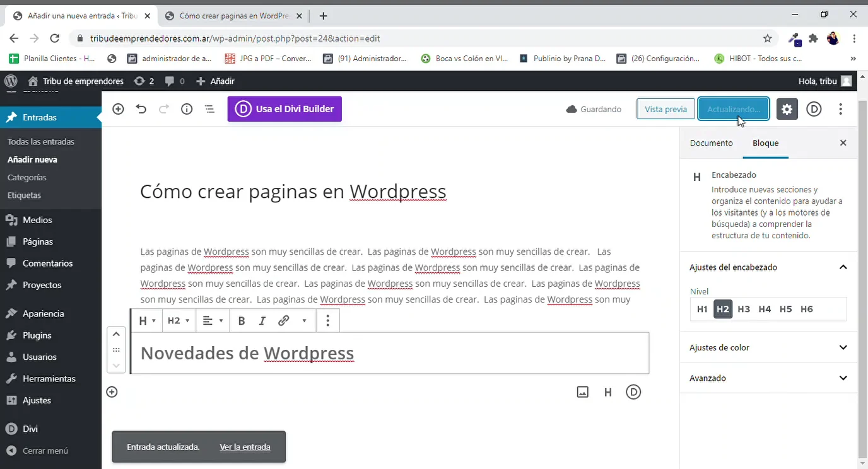The image size is (868, 469).
Task: Open Etiquetas submenu item
Action: 24,195
